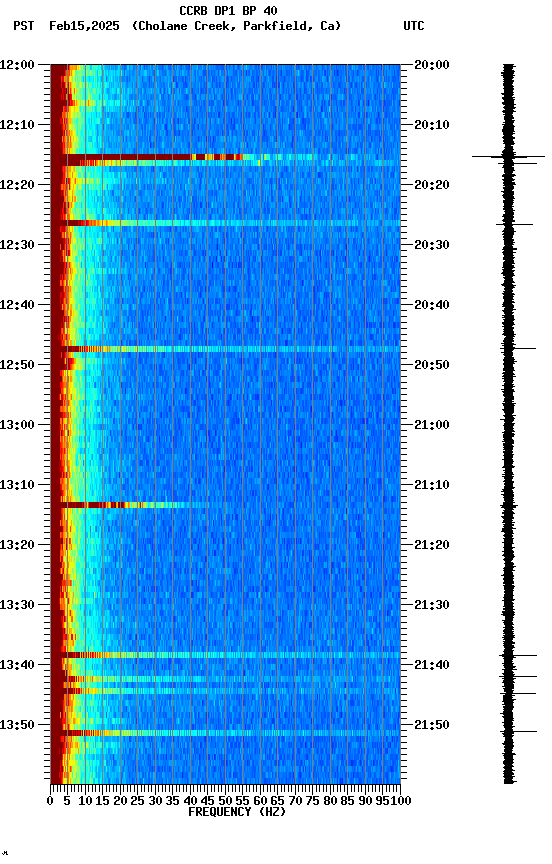Click the spectrogram event band near 13:38
The height and width of the screenshot is (864, 552).
(225, 655)
